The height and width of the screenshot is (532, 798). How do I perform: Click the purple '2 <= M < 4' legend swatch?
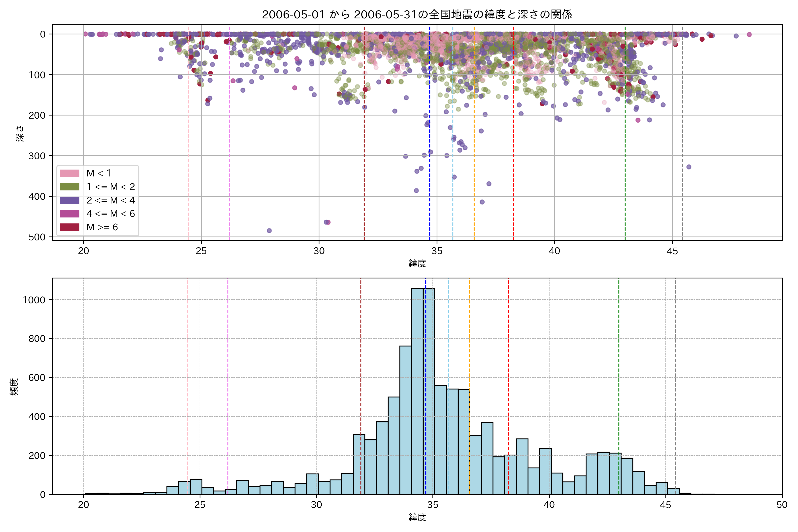pyautogui.click(x=70, y=200)
